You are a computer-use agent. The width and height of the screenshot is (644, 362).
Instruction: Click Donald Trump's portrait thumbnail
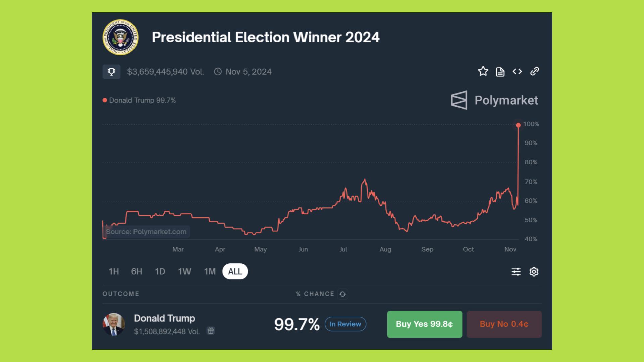click(114, 324)
